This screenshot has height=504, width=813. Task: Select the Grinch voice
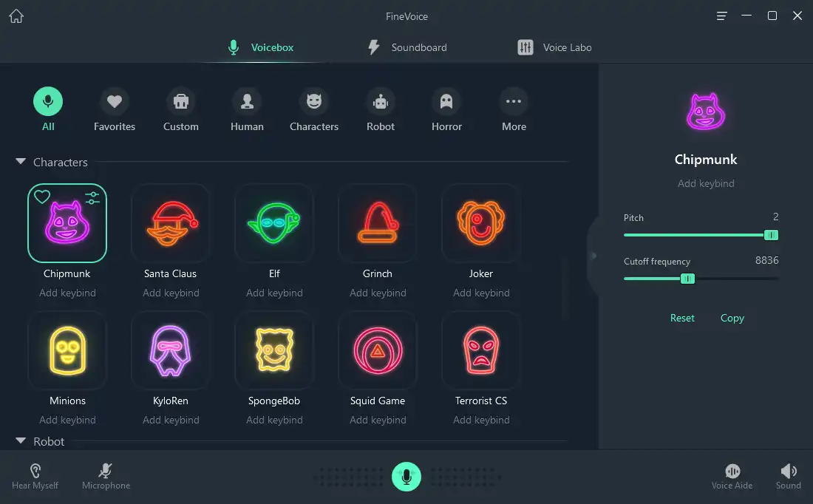378,223
